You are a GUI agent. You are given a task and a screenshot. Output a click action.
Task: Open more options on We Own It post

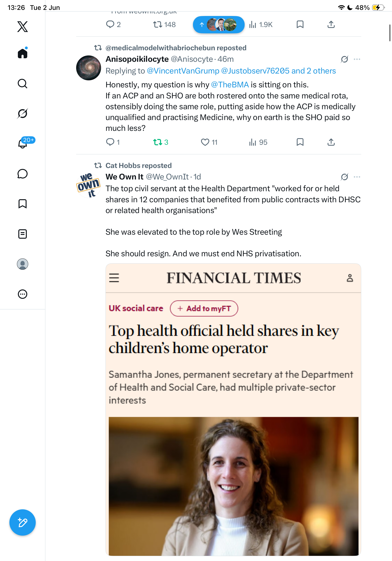coord(357,177)
